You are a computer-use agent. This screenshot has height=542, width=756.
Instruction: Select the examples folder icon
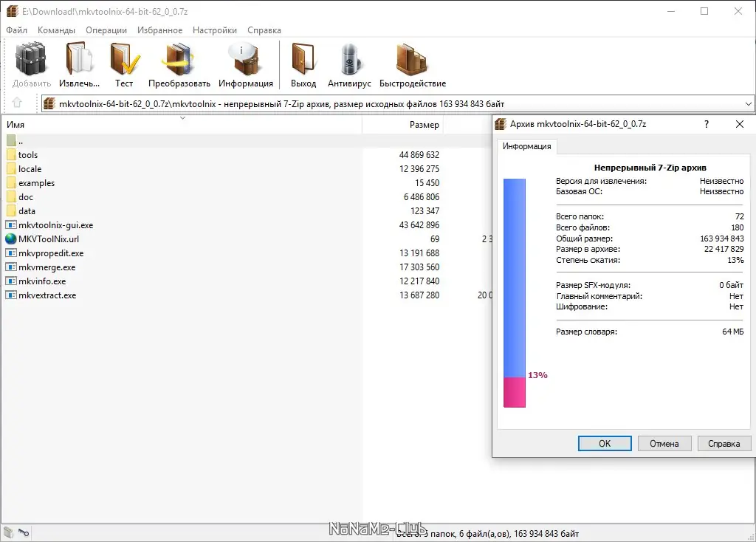[x=11, y=182]
